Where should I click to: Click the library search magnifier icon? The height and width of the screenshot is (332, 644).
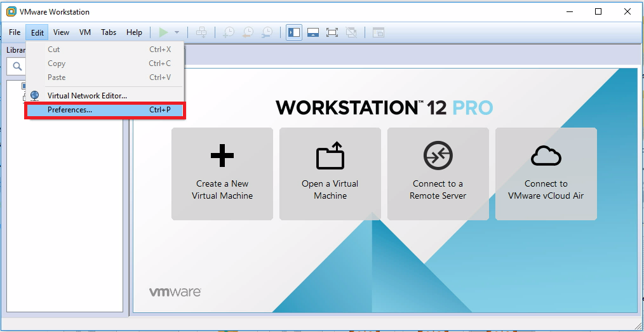click(17, 66)
